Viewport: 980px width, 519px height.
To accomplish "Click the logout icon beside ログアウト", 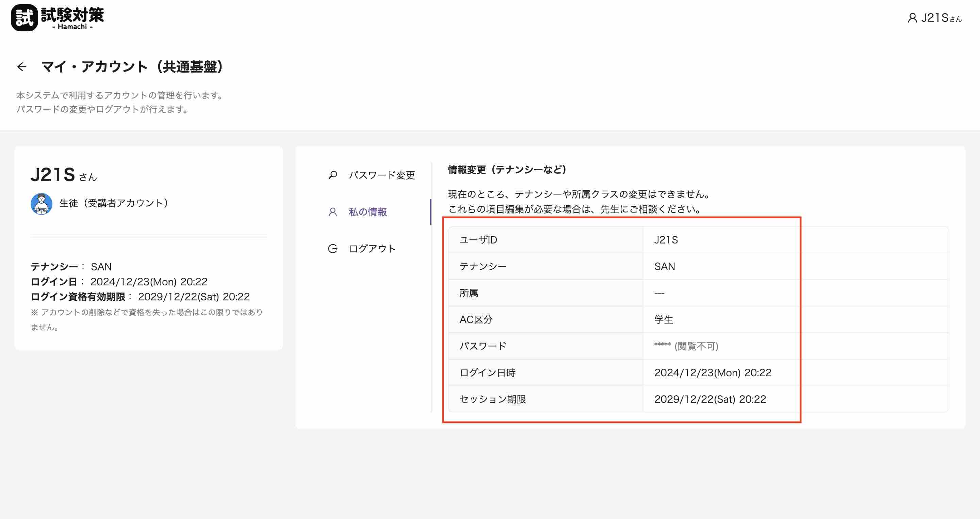I will pyautogui.click(x=332, y=248).
